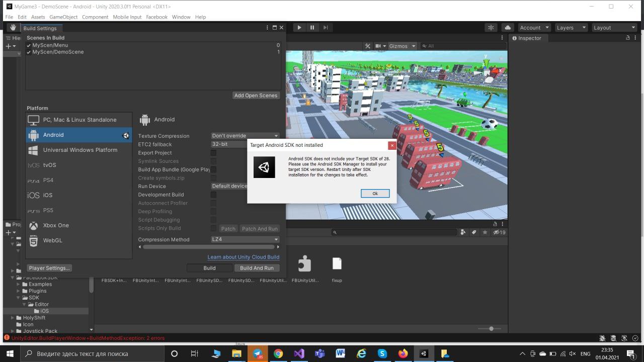The height and width of the screenshot is (362, 644).
Task: Advance one frame with the step button
Action: point(326,28)
